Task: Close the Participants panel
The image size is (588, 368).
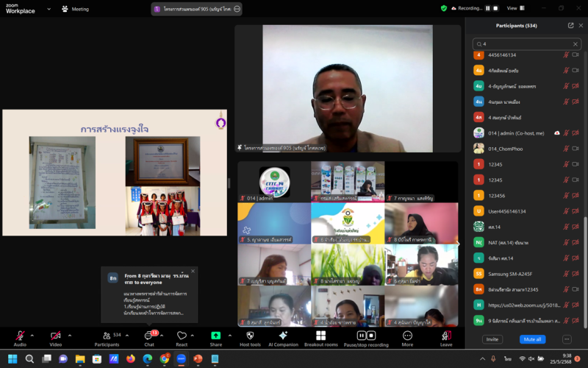Action: tap(581, 26)
